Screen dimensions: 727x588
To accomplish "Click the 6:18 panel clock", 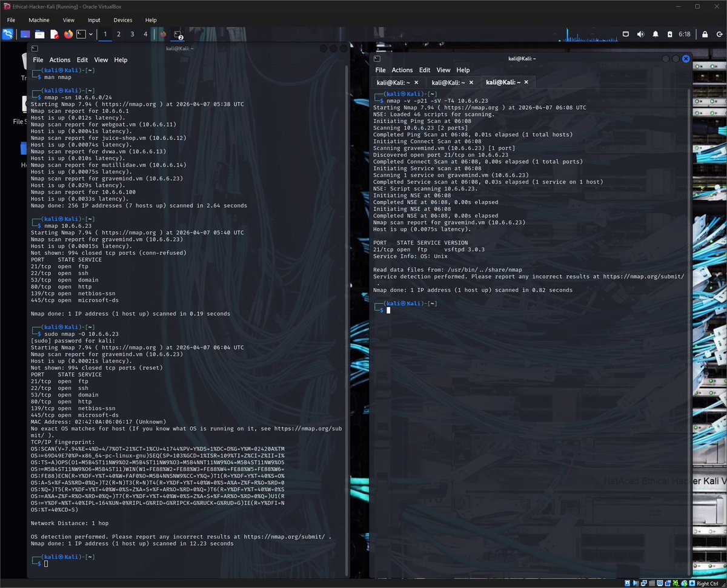I will click(685, 35).
